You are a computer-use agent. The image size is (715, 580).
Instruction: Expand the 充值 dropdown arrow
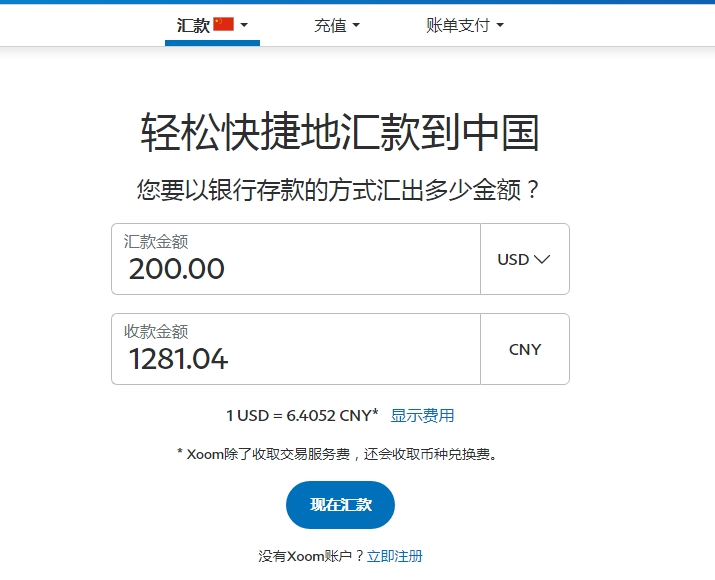356,26
